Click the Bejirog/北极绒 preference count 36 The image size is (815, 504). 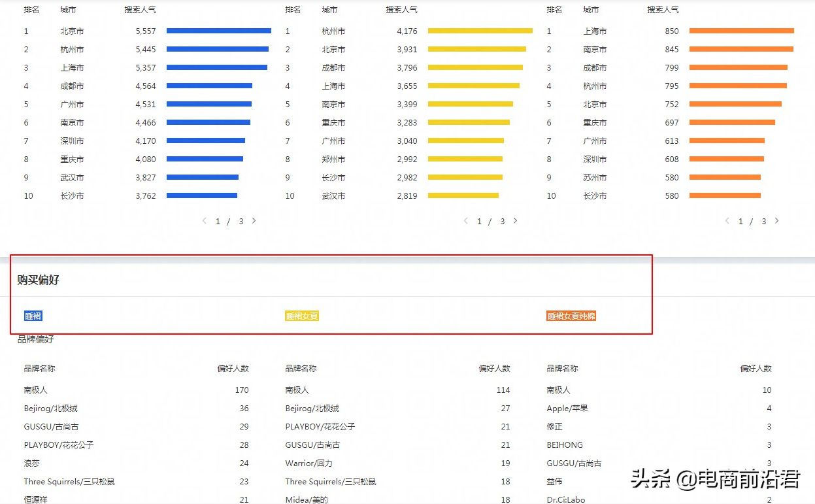pos(244,409)
